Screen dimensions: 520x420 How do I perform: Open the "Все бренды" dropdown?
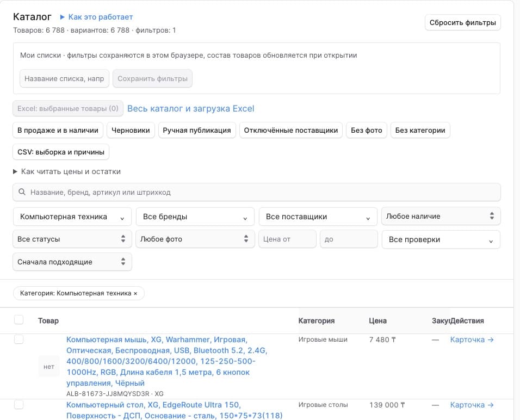[195, 217]
